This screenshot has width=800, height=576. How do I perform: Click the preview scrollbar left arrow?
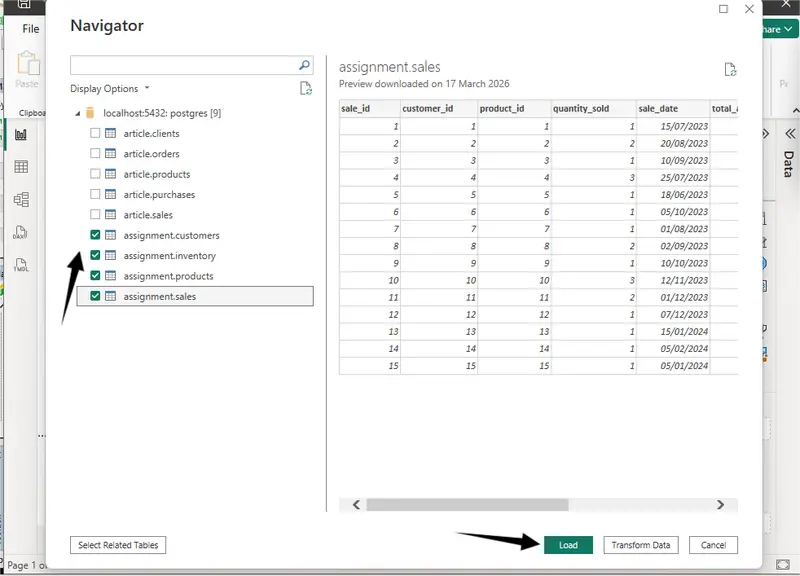point(356,505)
